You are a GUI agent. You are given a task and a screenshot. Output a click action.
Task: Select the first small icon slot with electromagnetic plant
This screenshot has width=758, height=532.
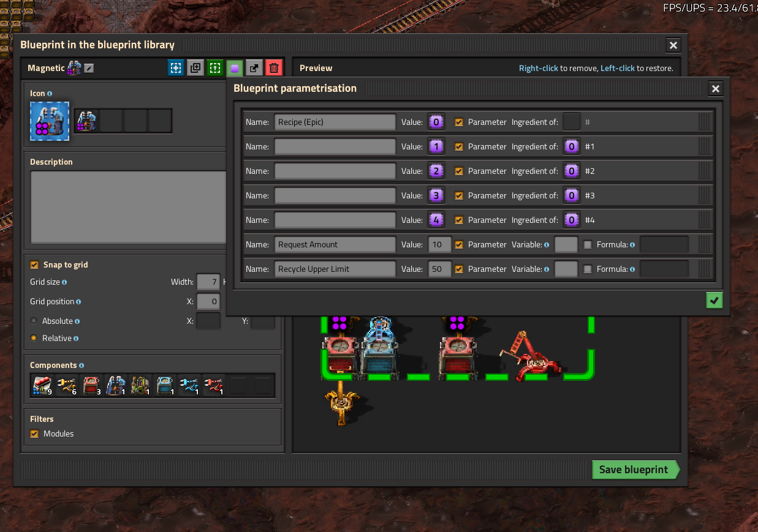pos(86,121)
